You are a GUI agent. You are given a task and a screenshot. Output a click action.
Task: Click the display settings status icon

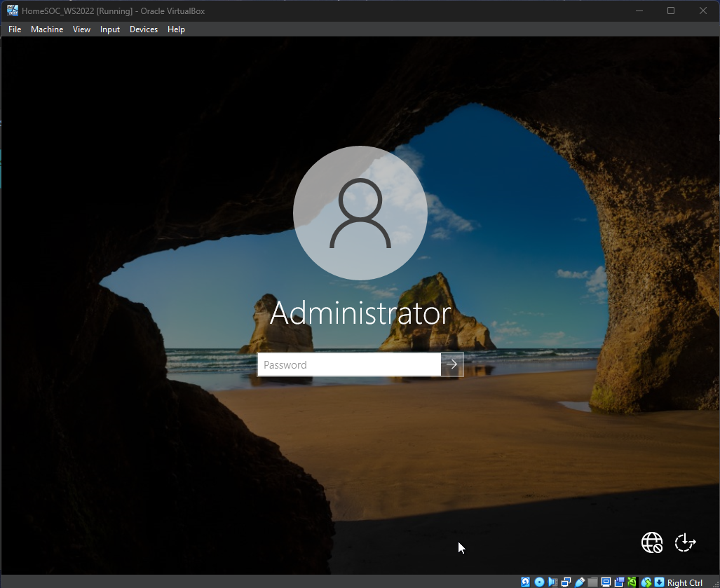click(x=606, y=582)
